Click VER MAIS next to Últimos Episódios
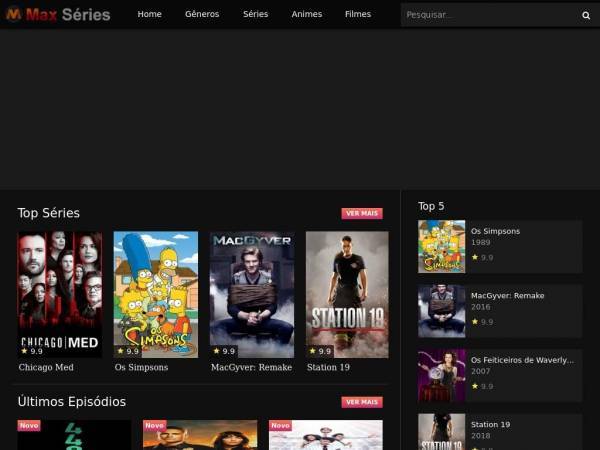 (362, 402)
